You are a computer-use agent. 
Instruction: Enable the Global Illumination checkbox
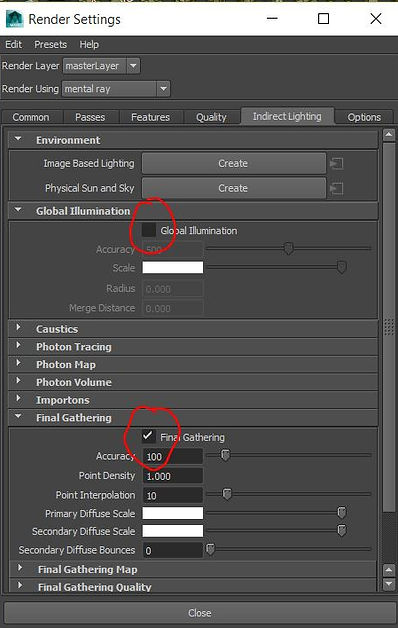pos(149,230)
